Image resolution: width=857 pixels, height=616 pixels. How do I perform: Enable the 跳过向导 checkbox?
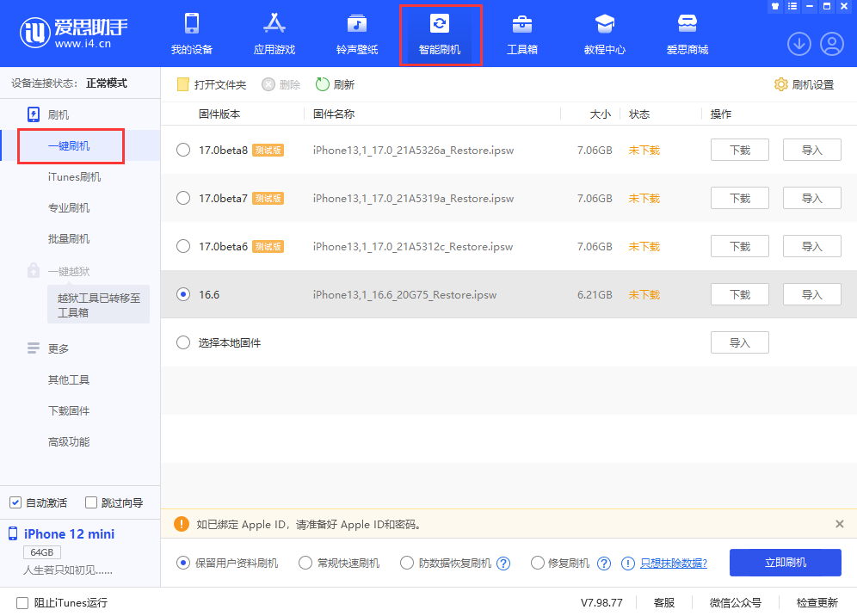click(x=90, y=502)
